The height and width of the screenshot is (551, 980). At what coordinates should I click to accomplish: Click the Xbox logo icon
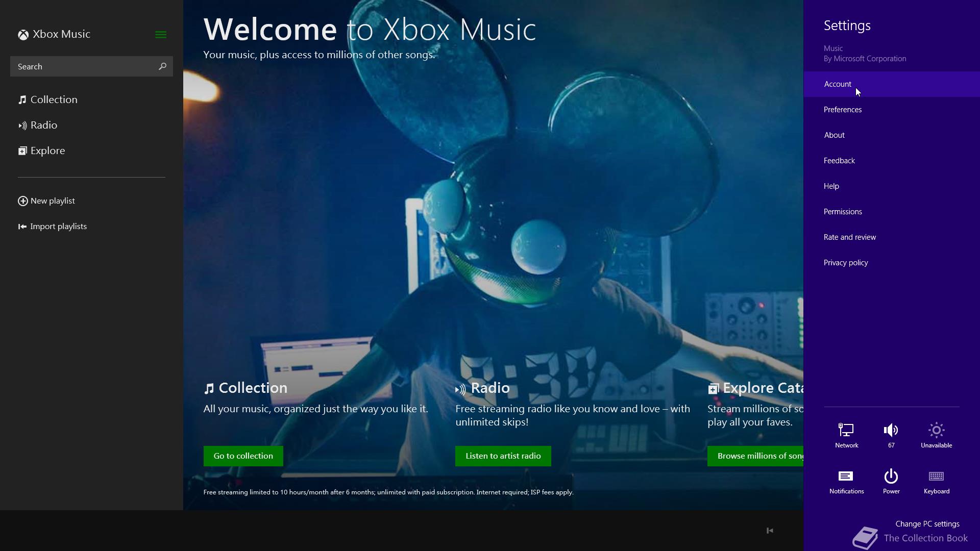tap(23, 35)
